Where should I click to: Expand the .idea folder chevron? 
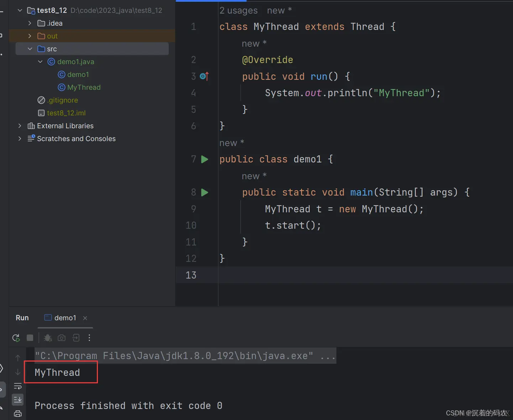[30, 23]
